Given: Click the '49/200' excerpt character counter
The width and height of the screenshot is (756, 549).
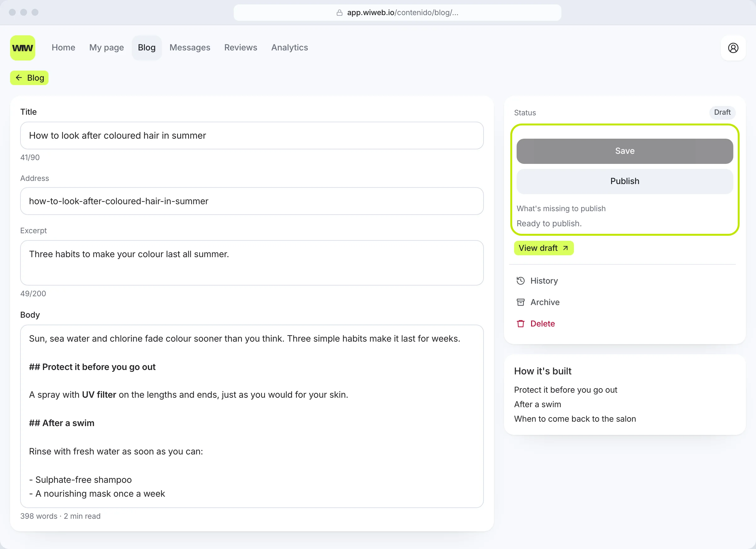Looking at the screenshot, I should click(x=33, y=293).
